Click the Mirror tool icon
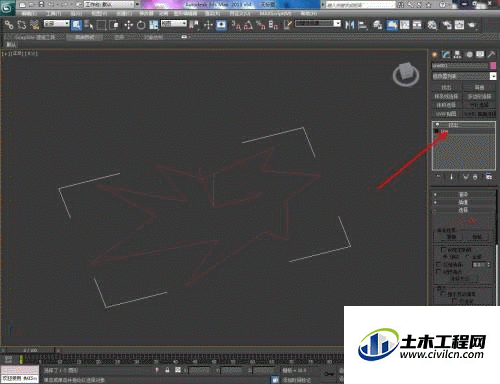The image size is (500, 384). click(349, 25)
